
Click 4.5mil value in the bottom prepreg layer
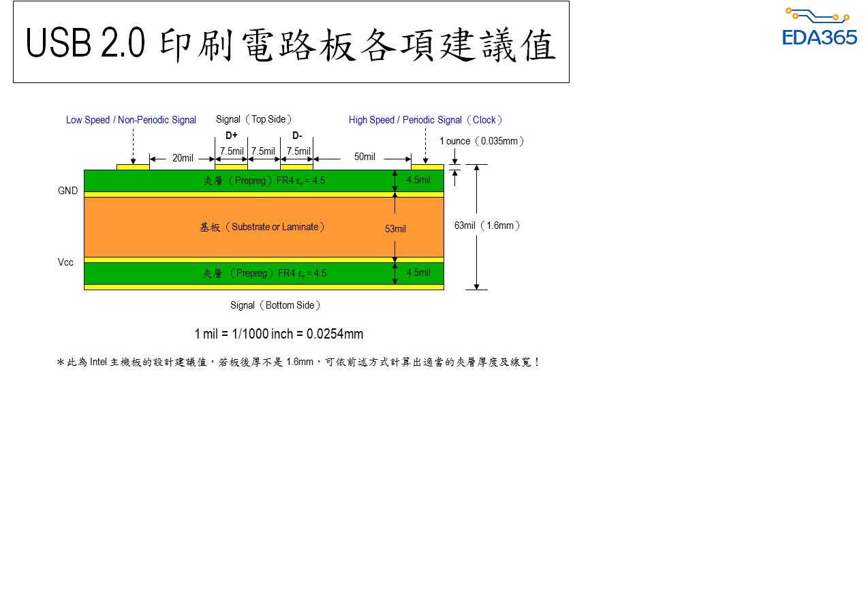pos(418,272)
